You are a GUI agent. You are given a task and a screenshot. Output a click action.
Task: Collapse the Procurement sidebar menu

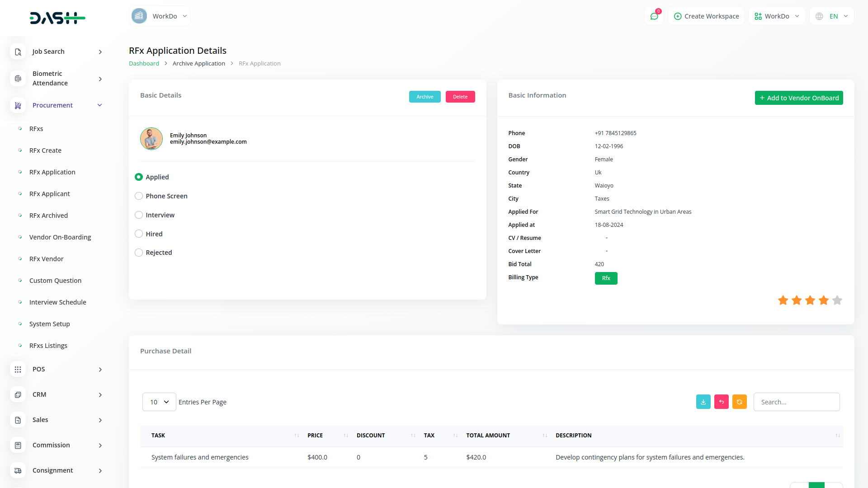(x=99, y=105)
